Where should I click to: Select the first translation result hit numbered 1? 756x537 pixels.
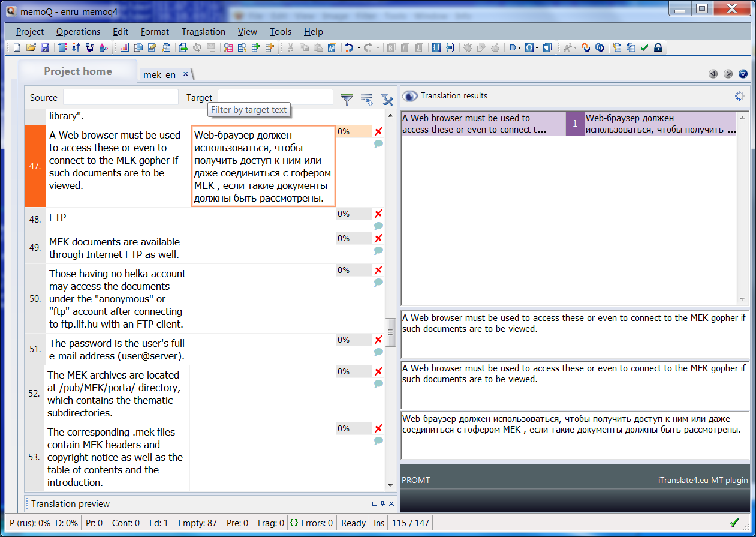click(574, 124)
